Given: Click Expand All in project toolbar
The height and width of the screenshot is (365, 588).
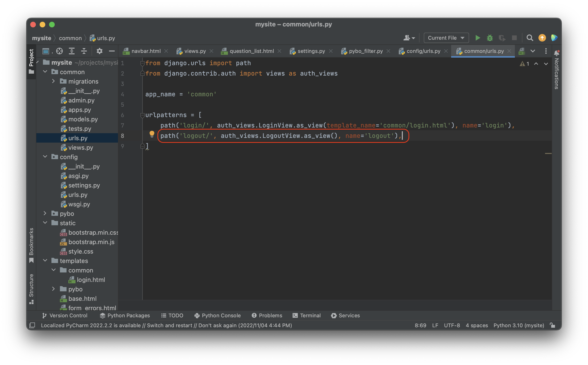Looking at the screenshot, I should click(72, 51).
